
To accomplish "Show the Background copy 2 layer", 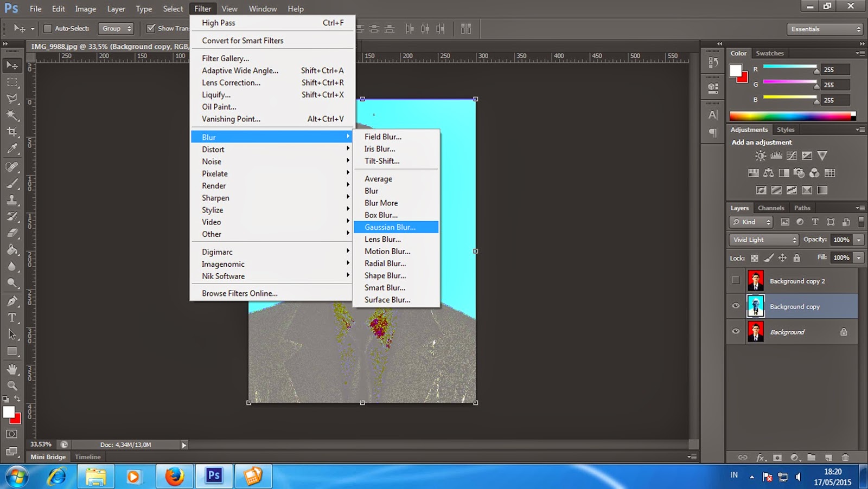I will click(736, 280).
